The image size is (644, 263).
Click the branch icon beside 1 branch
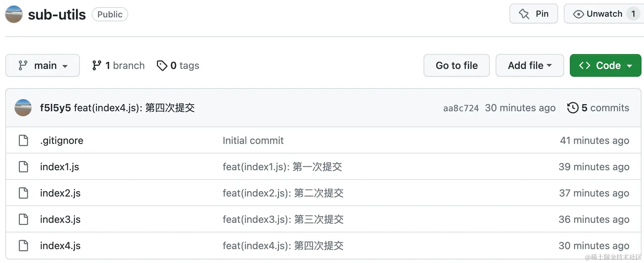[x=97, y=65]
